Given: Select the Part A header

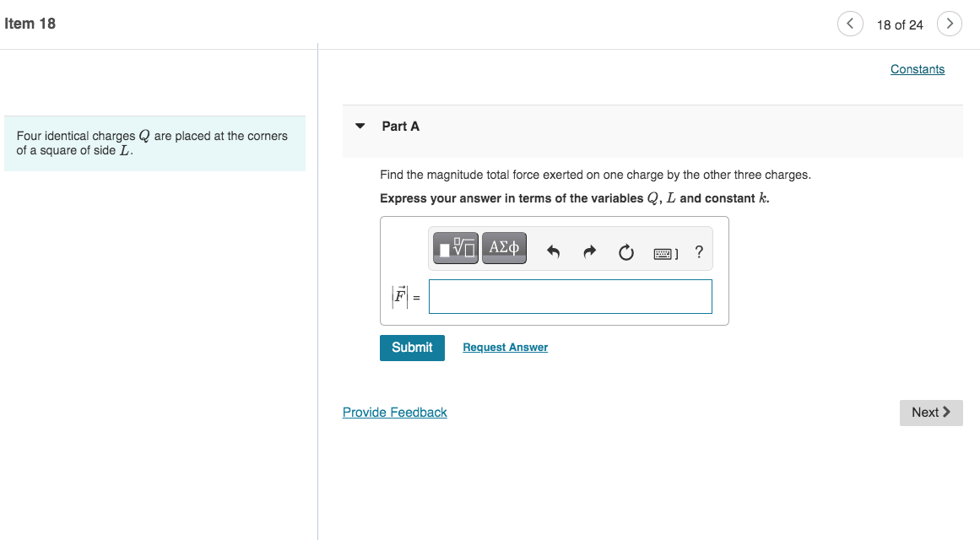Looking at the screenshot, I should click(400, 125).
